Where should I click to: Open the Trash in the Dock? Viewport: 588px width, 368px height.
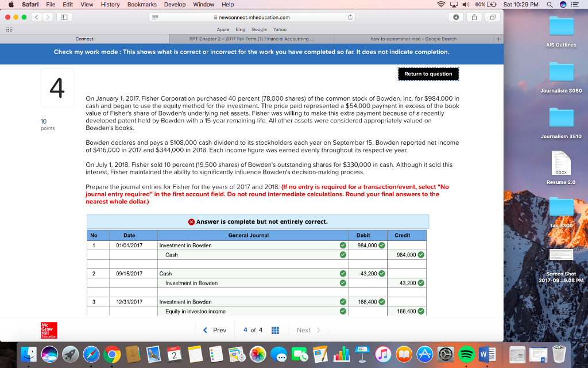[x=559, y=354]
